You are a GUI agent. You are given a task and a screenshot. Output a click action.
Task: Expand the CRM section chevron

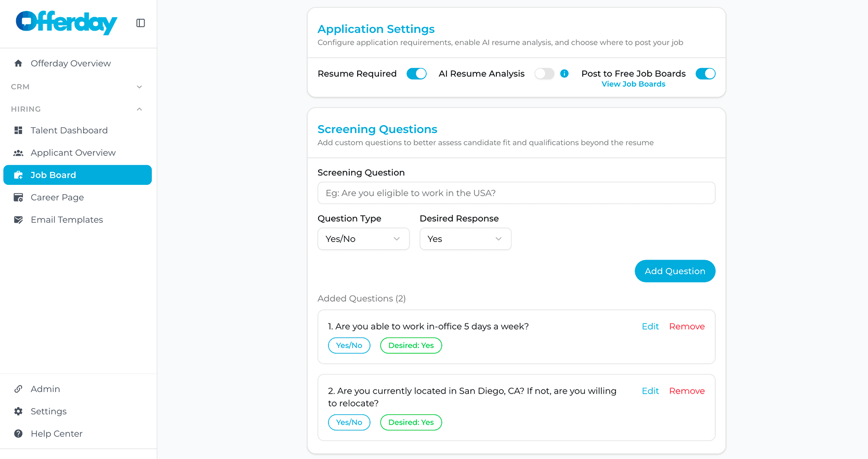139,87
